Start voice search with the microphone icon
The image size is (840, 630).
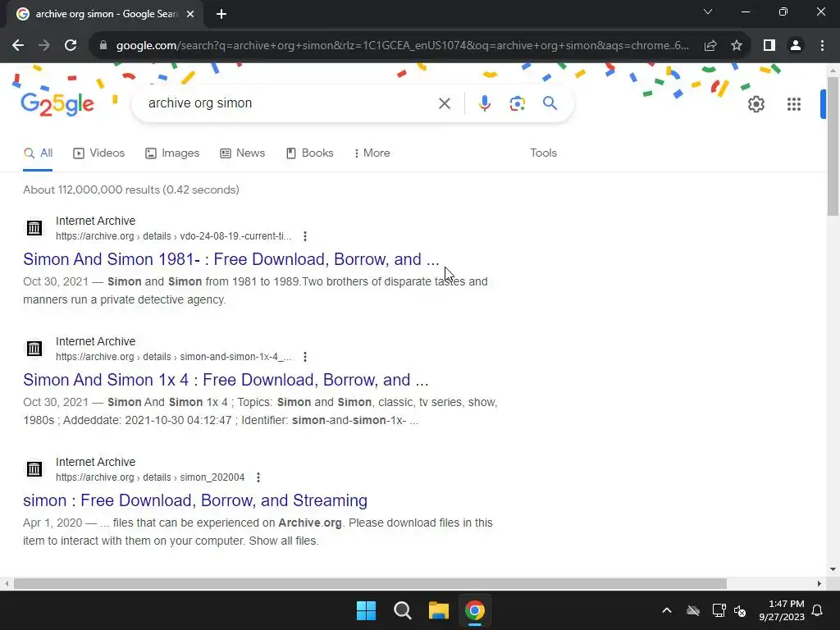(x=484, y=103)
